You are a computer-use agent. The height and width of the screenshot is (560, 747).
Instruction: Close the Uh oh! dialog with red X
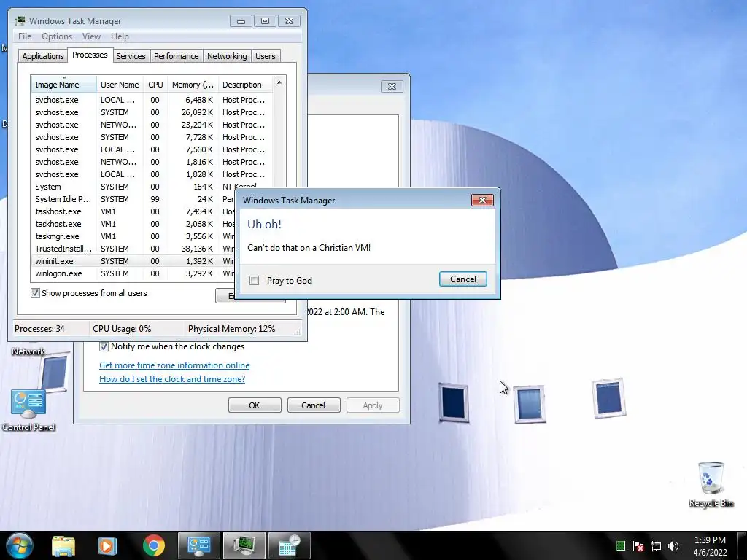pos(482,201)
